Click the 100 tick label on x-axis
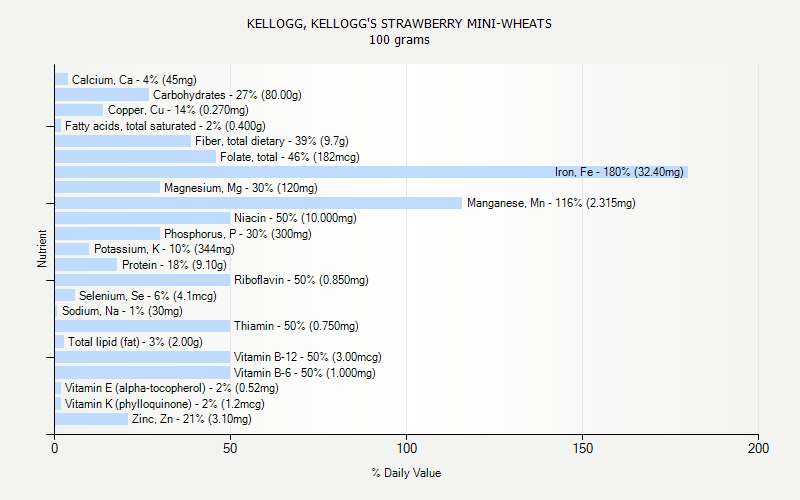 tap(406, 449)
